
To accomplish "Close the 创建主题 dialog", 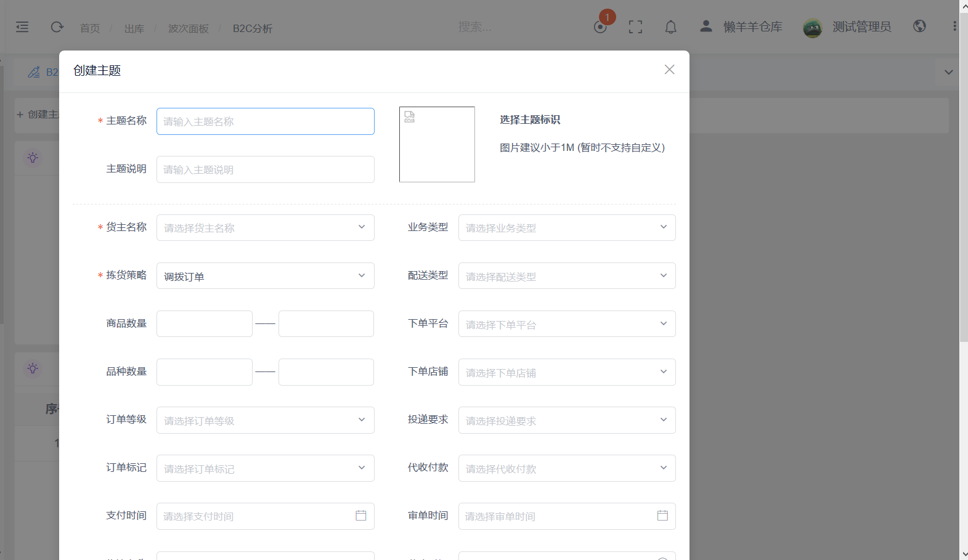I will click(670, 70).
